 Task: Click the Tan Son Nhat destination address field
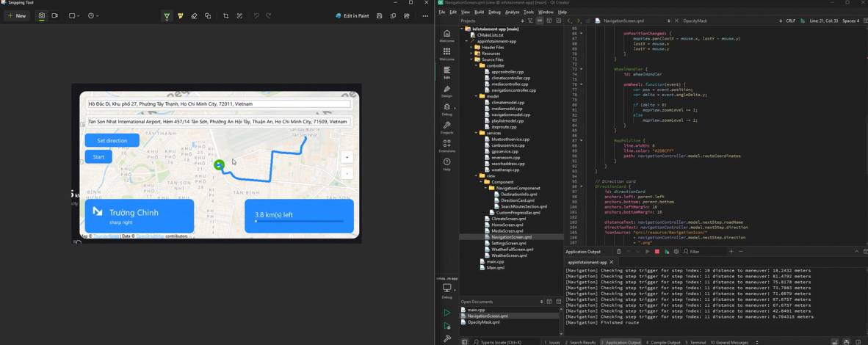click(218, 122)
